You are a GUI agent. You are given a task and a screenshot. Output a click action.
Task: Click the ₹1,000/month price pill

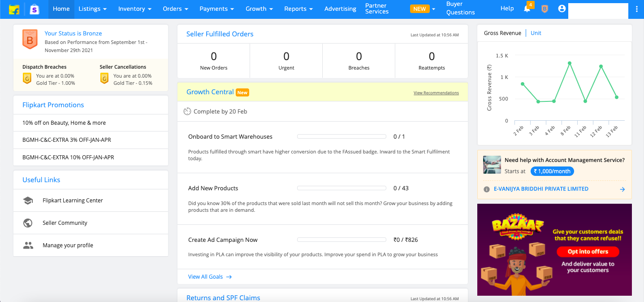pos(552,171)
